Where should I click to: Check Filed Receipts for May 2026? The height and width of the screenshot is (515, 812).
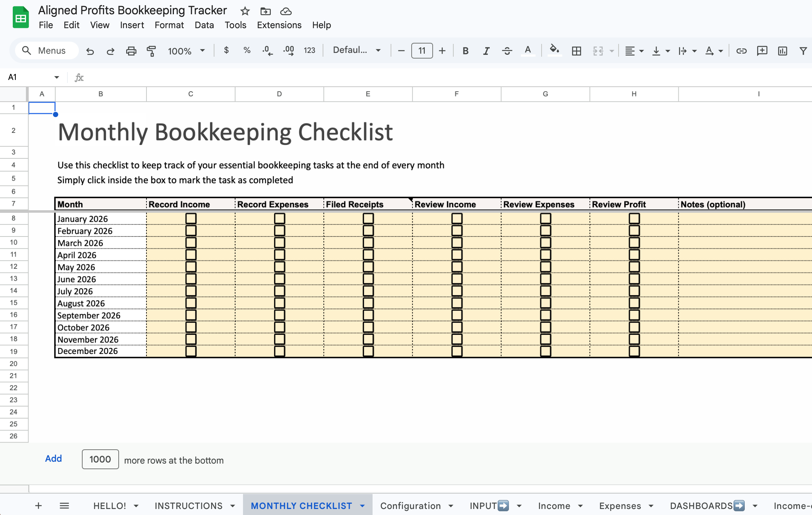pos(368,267)
